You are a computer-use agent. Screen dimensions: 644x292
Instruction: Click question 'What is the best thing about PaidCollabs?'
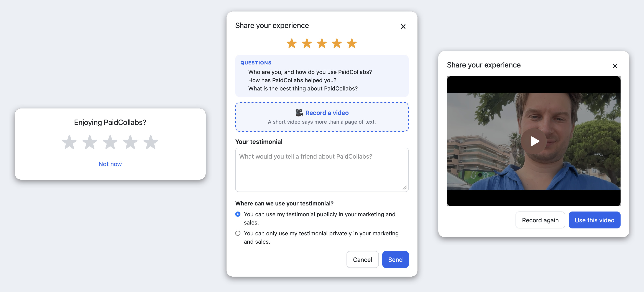(x=303, y=89)
